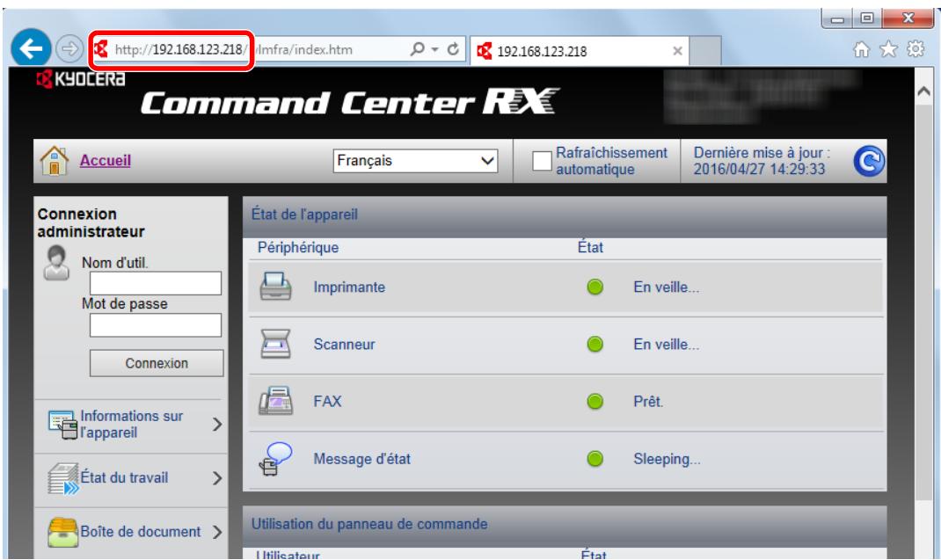
Task: Expand the Informations sur l'appareil chevron
Action: [217, 425]
